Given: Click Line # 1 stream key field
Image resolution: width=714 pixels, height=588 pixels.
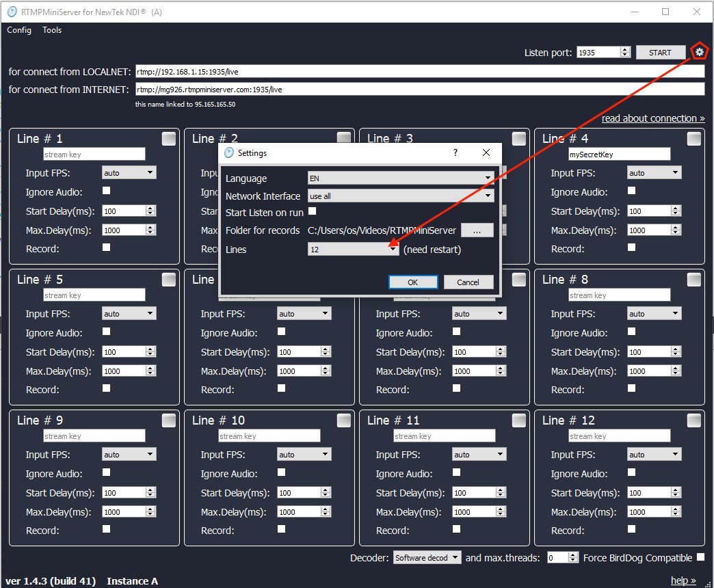Looking at the screenshot, I should (94, 155).
